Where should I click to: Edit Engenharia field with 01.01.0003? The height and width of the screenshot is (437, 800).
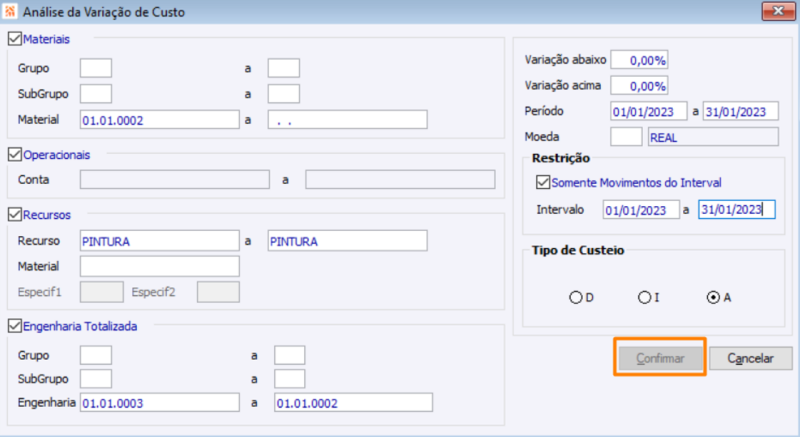click(160, 402)
